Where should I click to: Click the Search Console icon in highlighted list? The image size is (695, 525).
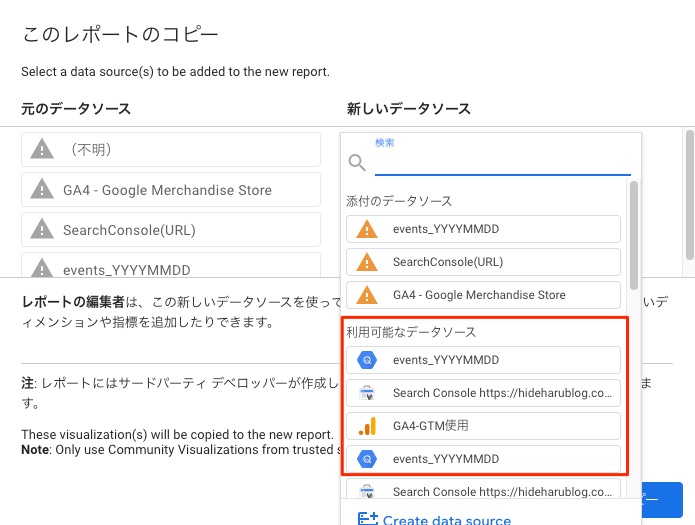point(367,393)
